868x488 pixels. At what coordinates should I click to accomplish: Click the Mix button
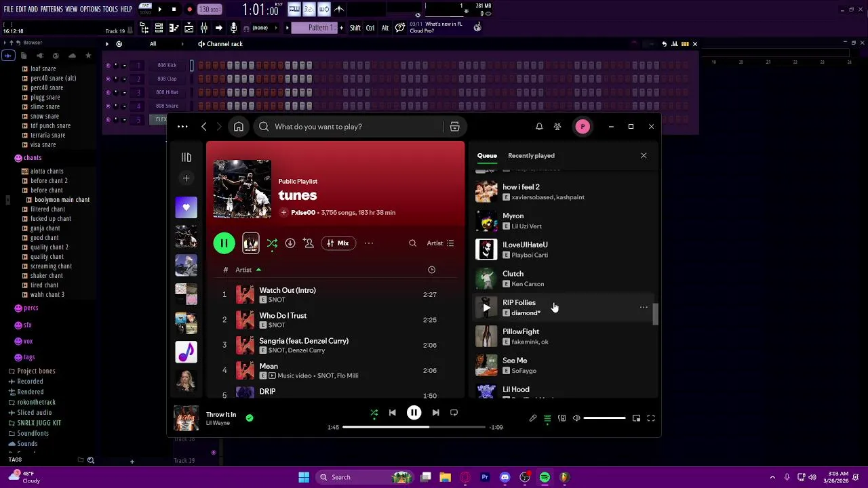click(x=338, y=243)
